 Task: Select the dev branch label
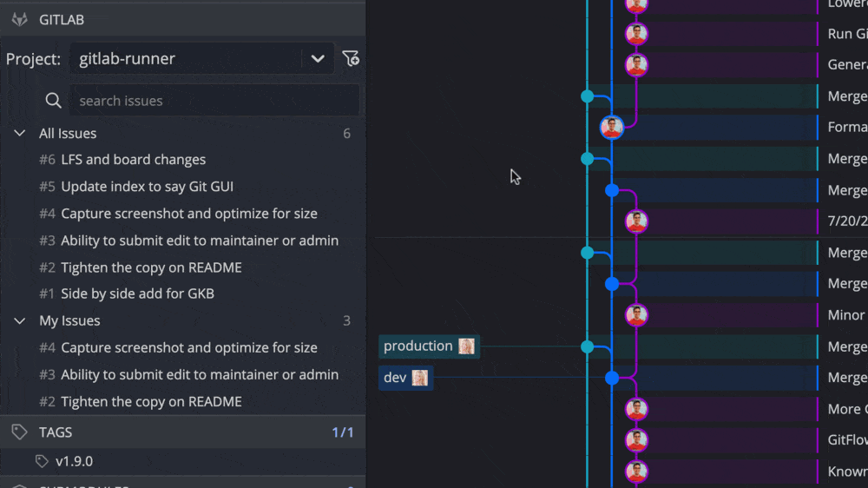click(x=405, y=378)
